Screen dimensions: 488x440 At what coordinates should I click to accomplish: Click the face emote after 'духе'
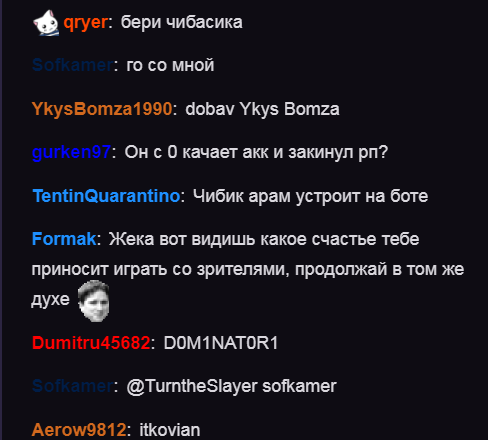click(94, 301)
